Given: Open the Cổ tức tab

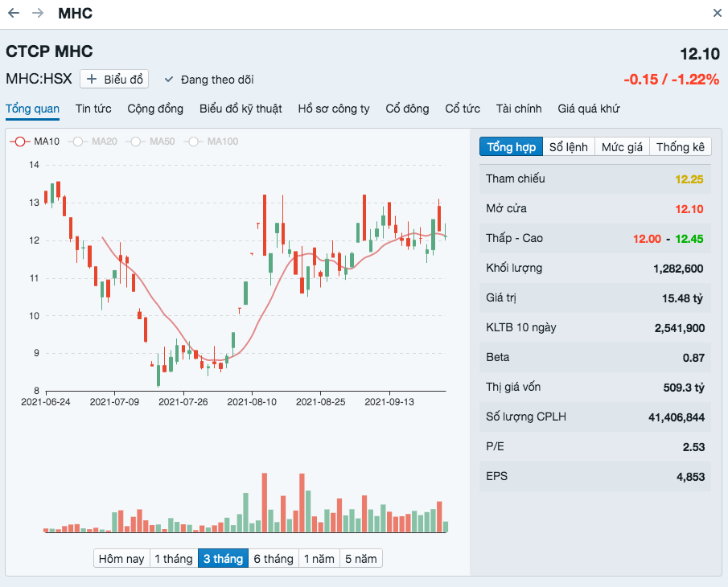Looking at the screenshot, I should [463, 109].
